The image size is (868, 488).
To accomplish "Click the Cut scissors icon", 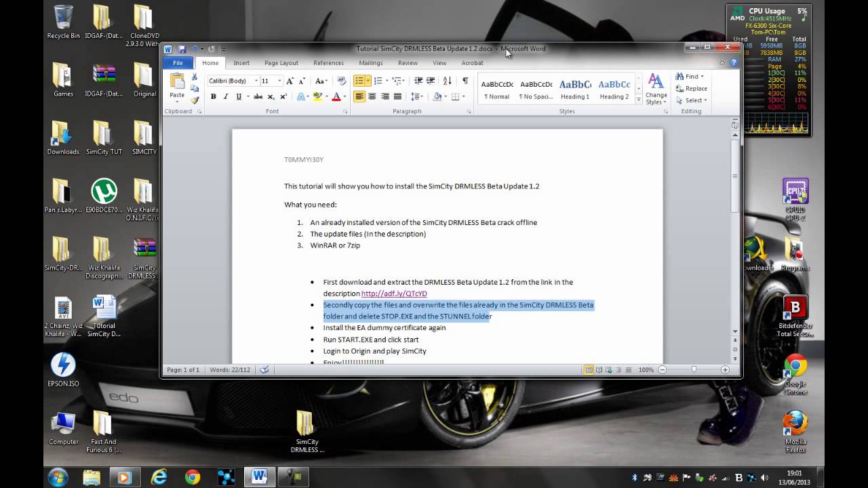I will point(195,77).
